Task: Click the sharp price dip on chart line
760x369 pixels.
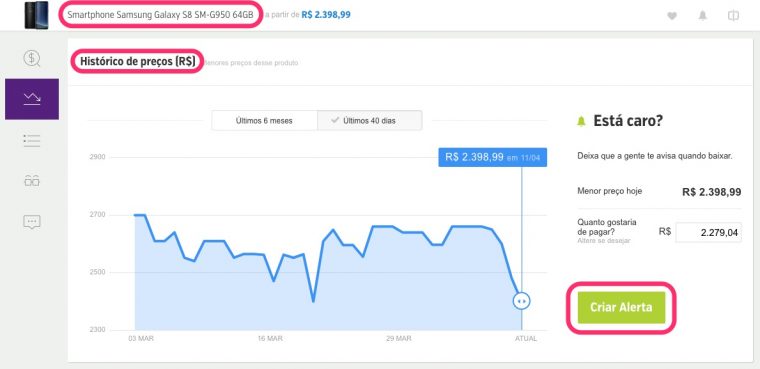Action: click(313, 301)
